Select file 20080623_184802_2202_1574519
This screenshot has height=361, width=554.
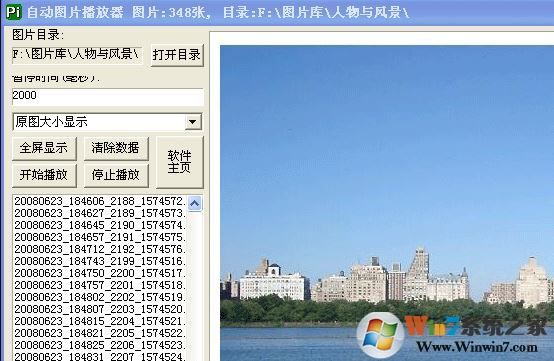coord(100,297)
